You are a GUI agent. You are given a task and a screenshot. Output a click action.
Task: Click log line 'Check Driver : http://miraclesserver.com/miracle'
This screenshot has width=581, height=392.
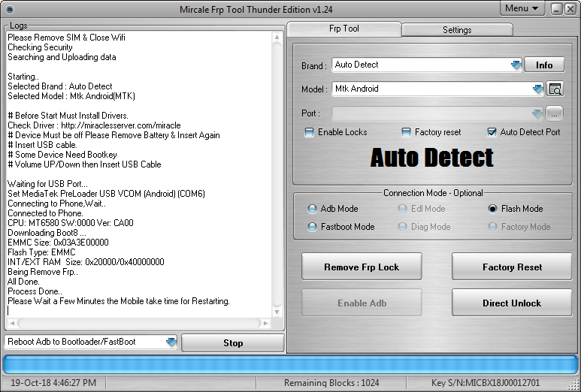pyautogui.click(x=94, y=125)
